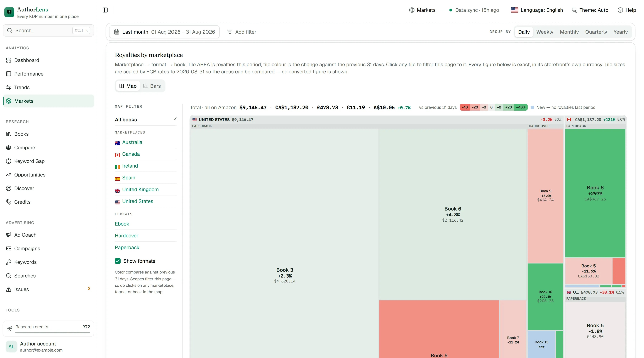Open the Credits page
This screenshot has height=358, width=644.
(x=48, y=202)
